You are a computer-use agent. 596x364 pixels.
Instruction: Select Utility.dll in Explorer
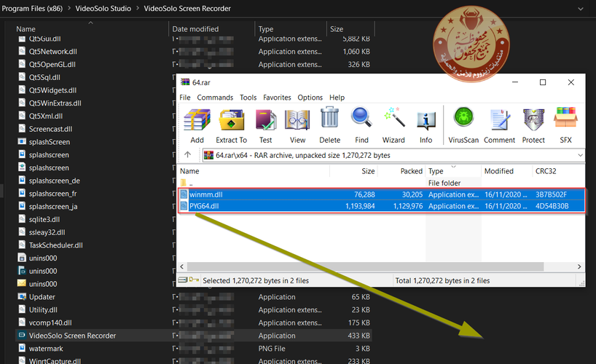click(43, 310)
